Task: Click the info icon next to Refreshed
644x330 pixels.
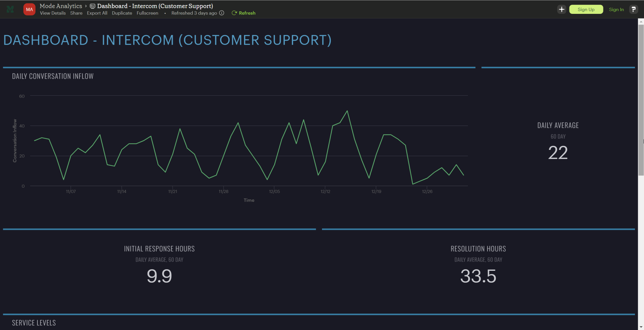Action: tap(222, 13)
